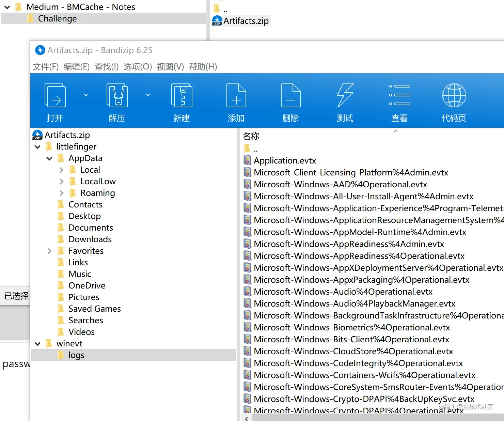The image size is (504, 421).
Task: Select Microsoft-Windows-AppReadiness%4Admin.evtx
Action: (x=349, y=244)
